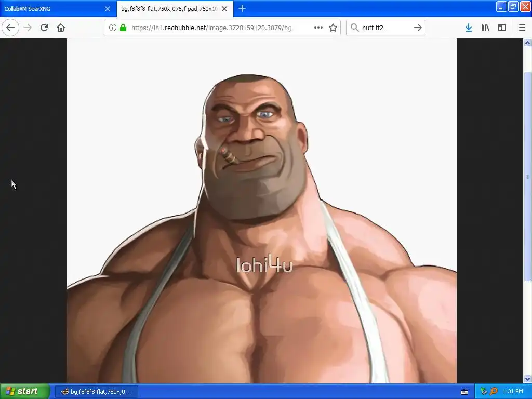Toggle the sidebar view
Viewport: 532px width, 399px height.
click(x=502, y=28)
